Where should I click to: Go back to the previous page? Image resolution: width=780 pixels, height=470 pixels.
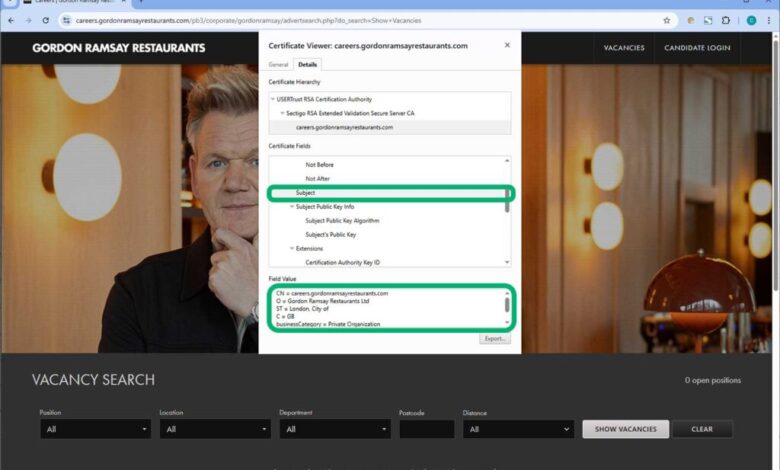11,20
